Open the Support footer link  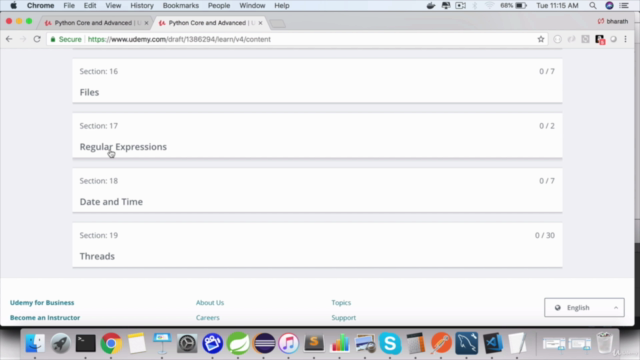[344, 318]
